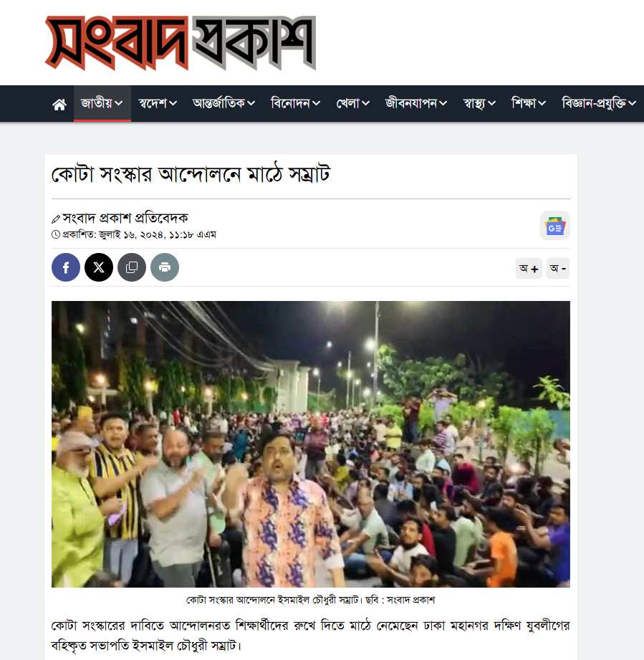Image resolution: width=644 pixels, height=660 pixels.
Task: Share article on Facebook
Action: (x=66, y=267)
